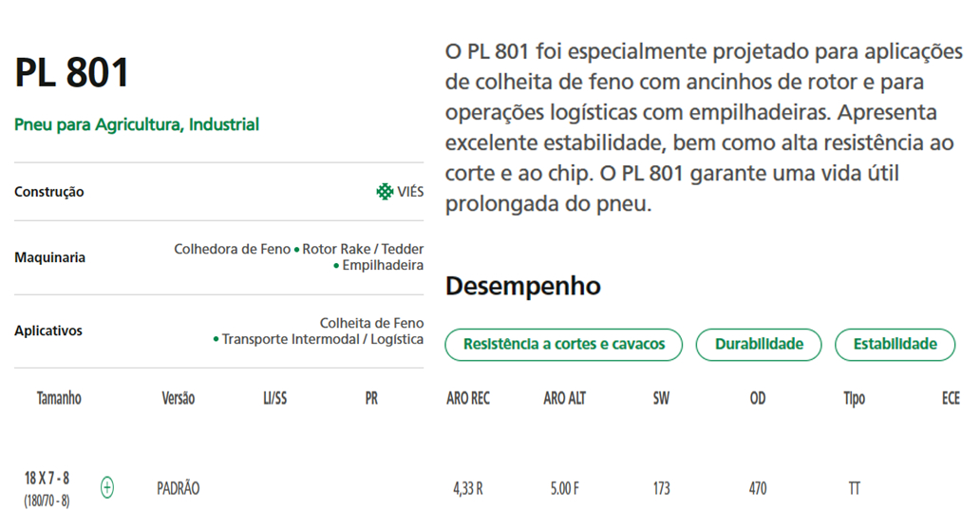Click the PR column header
The height and width of the screenshot is (529, 980).
pos(371,398)
